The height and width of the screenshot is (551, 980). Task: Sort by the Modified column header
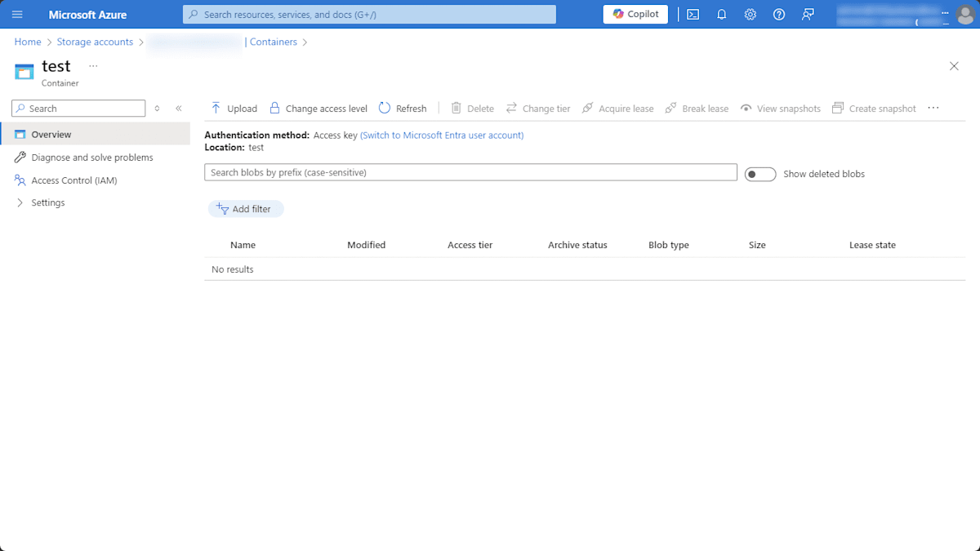pyautogui.click(x=366, y=245)
